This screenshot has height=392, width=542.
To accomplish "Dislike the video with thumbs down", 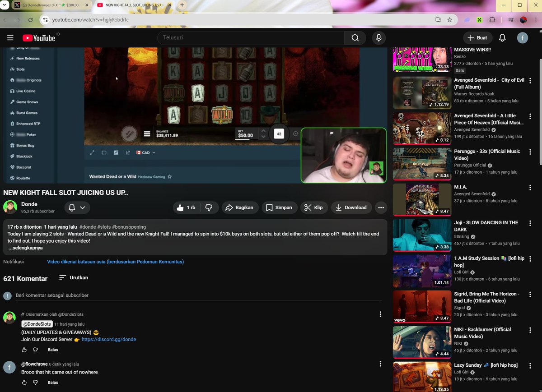I will (209, 208).
